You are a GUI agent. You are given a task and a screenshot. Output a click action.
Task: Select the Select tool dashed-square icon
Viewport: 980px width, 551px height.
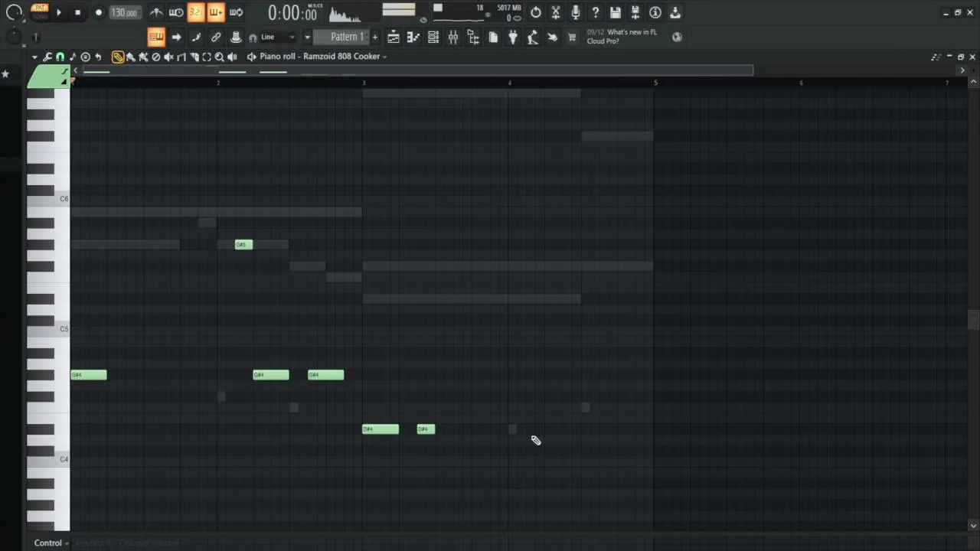pyautogui.click(x=207, y=57)
